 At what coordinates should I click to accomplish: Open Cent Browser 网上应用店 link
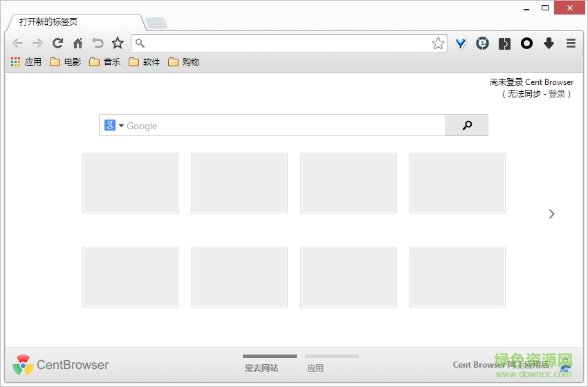pyautogui.click(x=501, y=364)
